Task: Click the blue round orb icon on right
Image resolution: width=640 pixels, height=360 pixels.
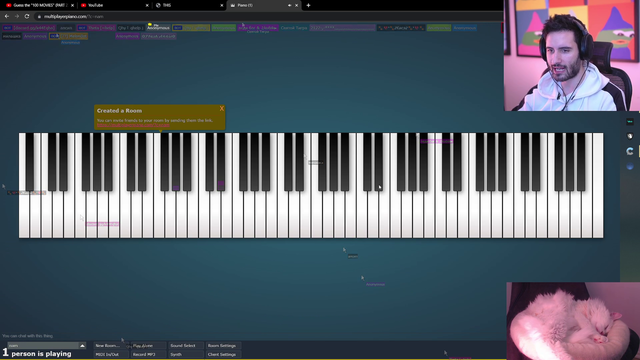Action: click(630, 166)
